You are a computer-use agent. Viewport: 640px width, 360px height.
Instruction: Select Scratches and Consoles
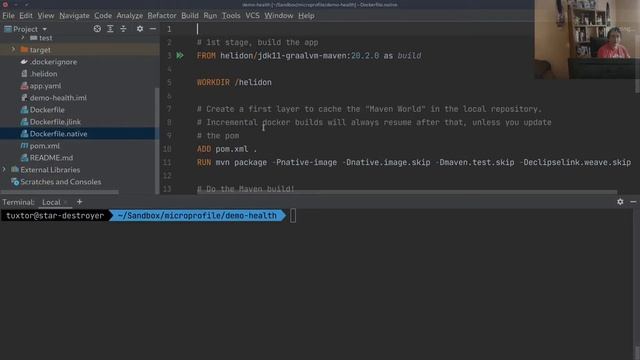click(x=60, y=182)
